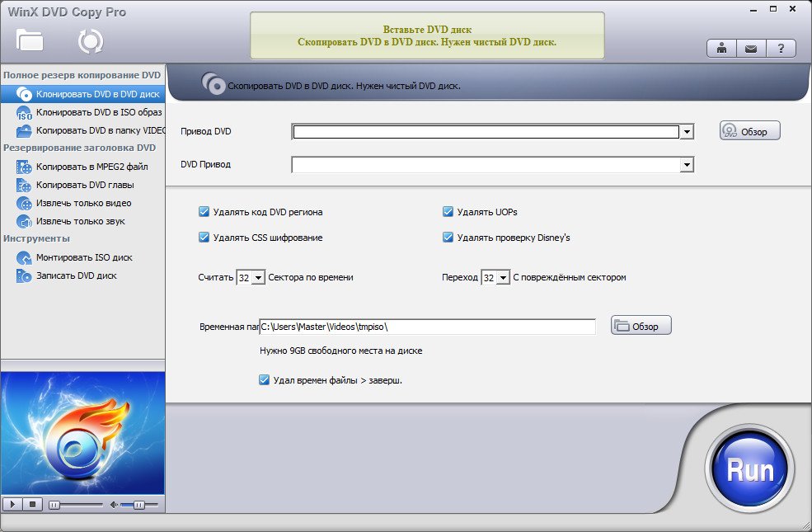Select Клонировать DVD в DVD диск mode

pos(83,94)
